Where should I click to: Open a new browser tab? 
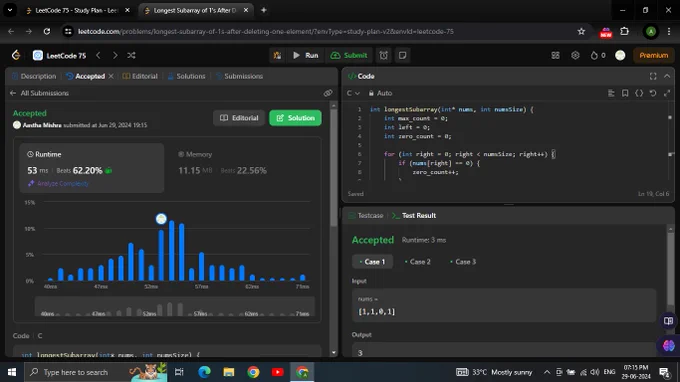pyautogui.click(x=264, y=10)
